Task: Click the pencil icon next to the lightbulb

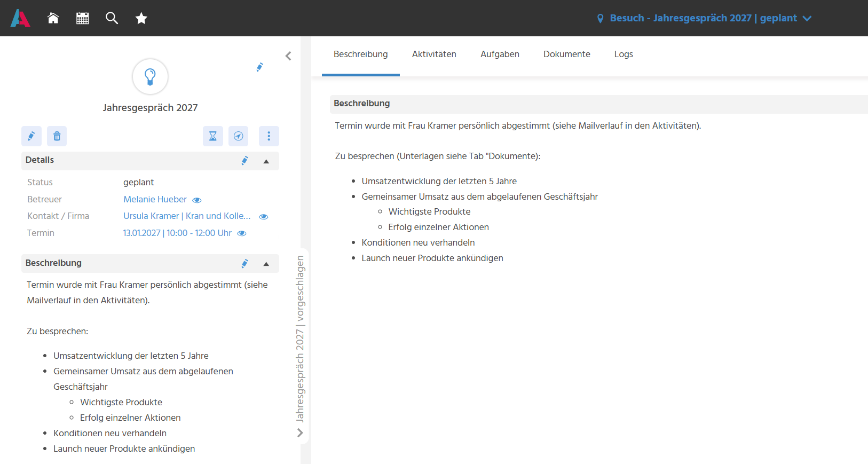Action: pos(259,67)
